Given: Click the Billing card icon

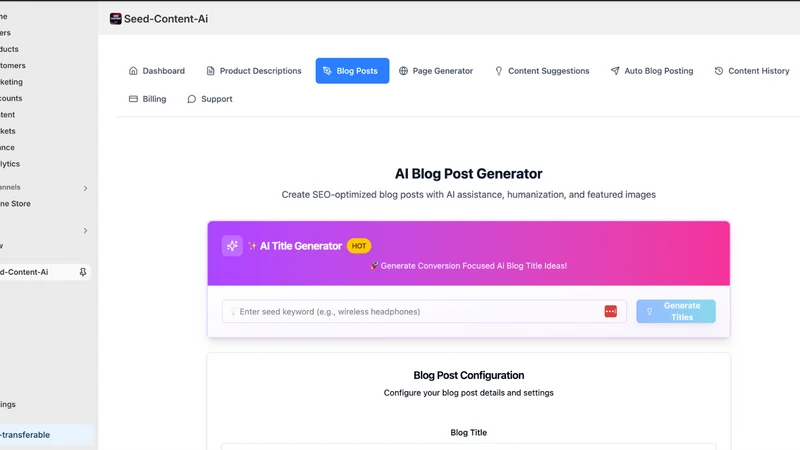Looking at the screenshot, I should [133, 99].
